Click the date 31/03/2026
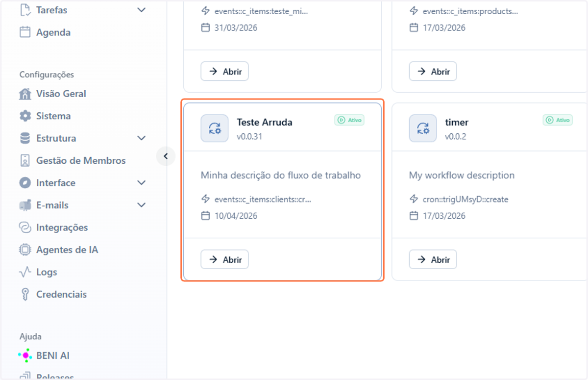 236,28
